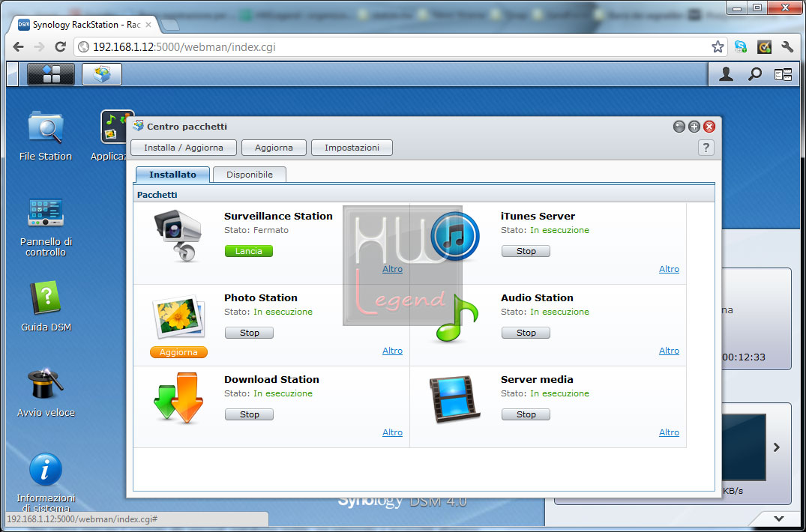Open Impostazioni of the package center
Viewport: 806px width, 532px height.
point(352,148)
